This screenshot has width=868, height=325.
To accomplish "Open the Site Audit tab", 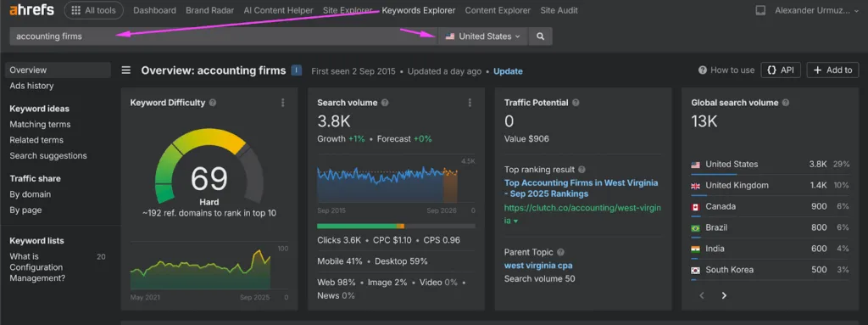I will coord(559,10).
